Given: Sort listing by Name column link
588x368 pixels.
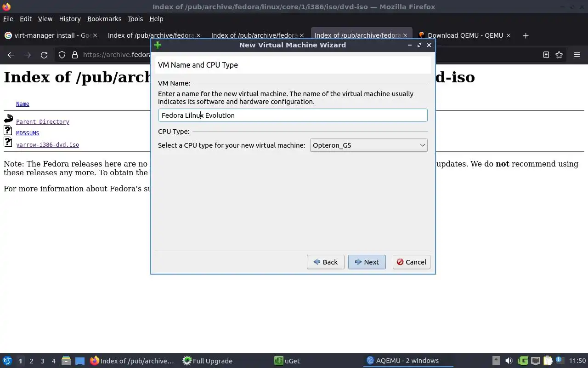Looking at the screenshot, I should [x=23, y=104].
